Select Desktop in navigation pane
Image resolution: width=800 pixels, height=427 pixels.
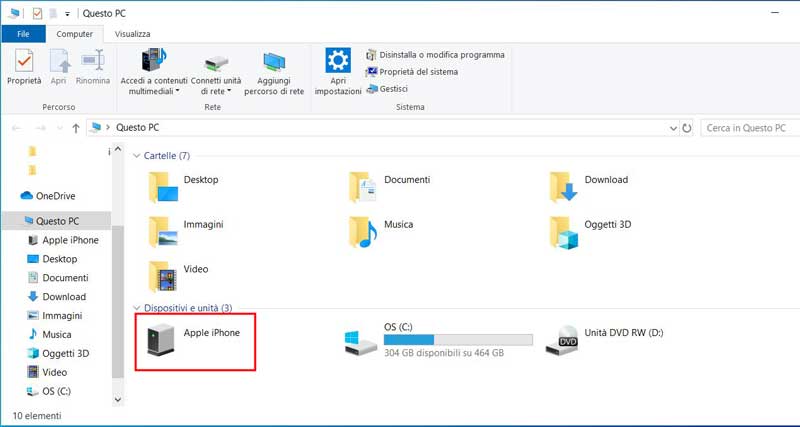(52, 259)
